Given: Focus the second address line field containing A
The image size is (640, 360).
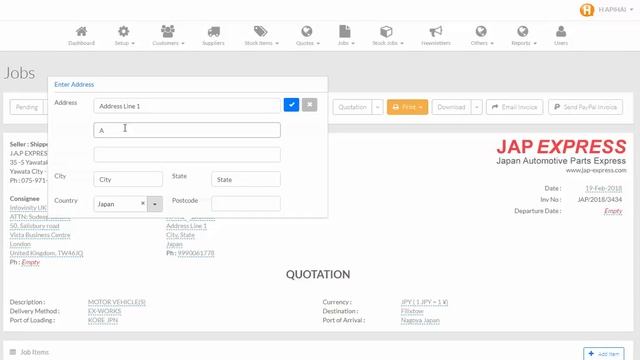Looking at the screenshot, I should (187, 130).
